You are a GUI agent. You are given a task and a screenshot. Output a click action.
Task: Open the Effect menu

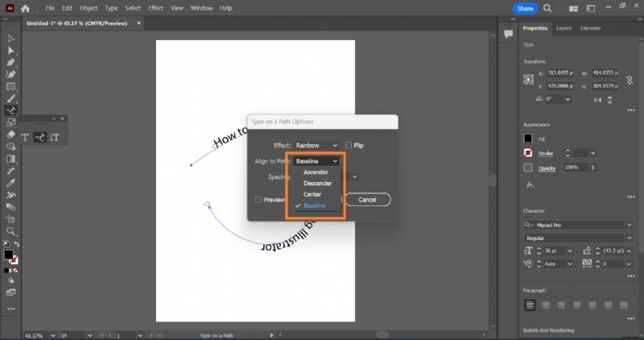[155, 8]
